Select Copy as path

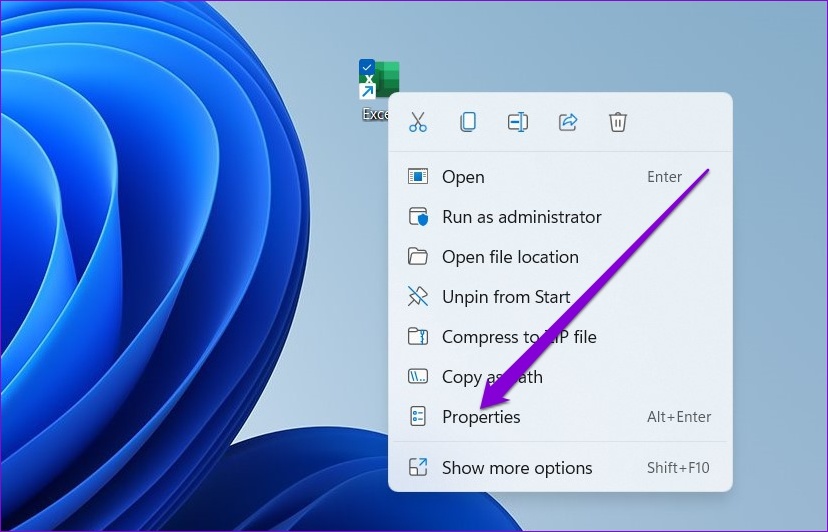[x=560, y=377]
